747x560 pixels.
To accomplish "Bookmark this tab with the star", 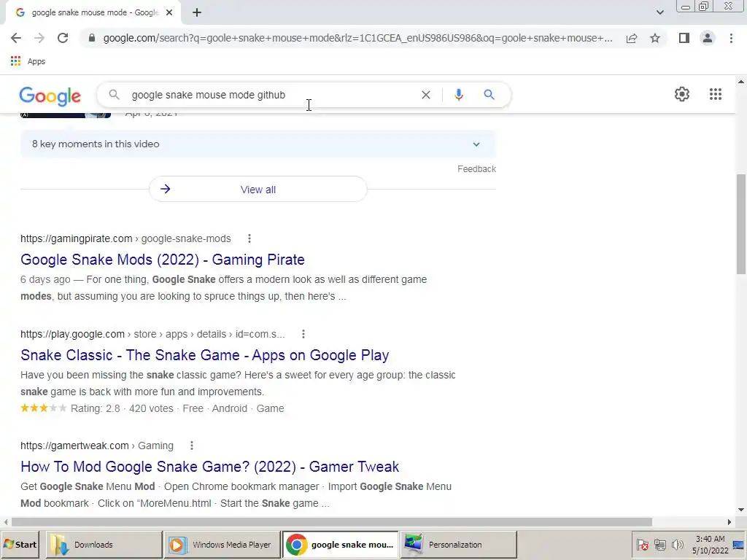I will (x=655, y=38).
